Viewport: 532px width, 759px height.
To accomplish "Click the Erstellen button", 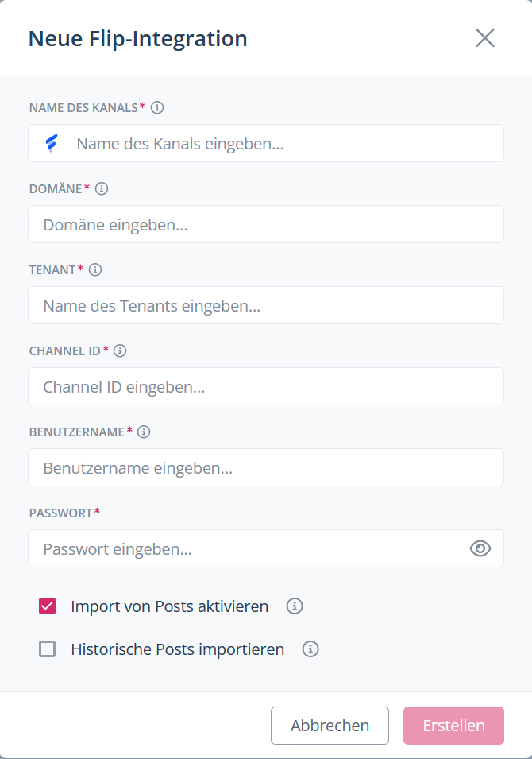I will coord(453,726).
